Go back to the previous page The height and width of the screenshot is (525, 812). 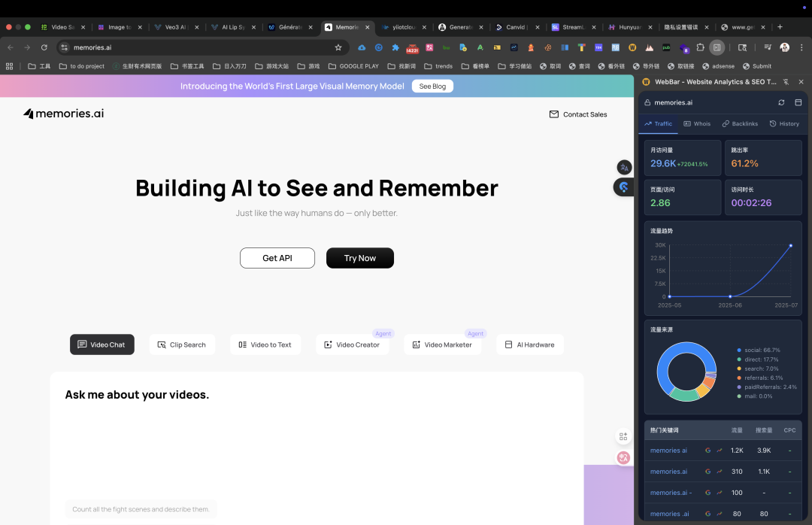coord(11,47)
